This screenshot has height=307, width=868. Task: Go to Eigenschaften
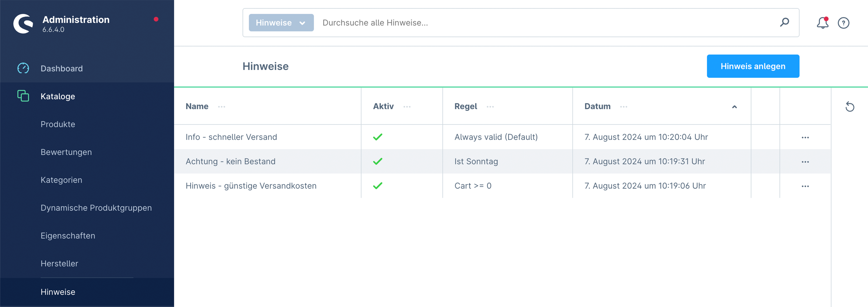pyautogui.click(x=68, y=236)
